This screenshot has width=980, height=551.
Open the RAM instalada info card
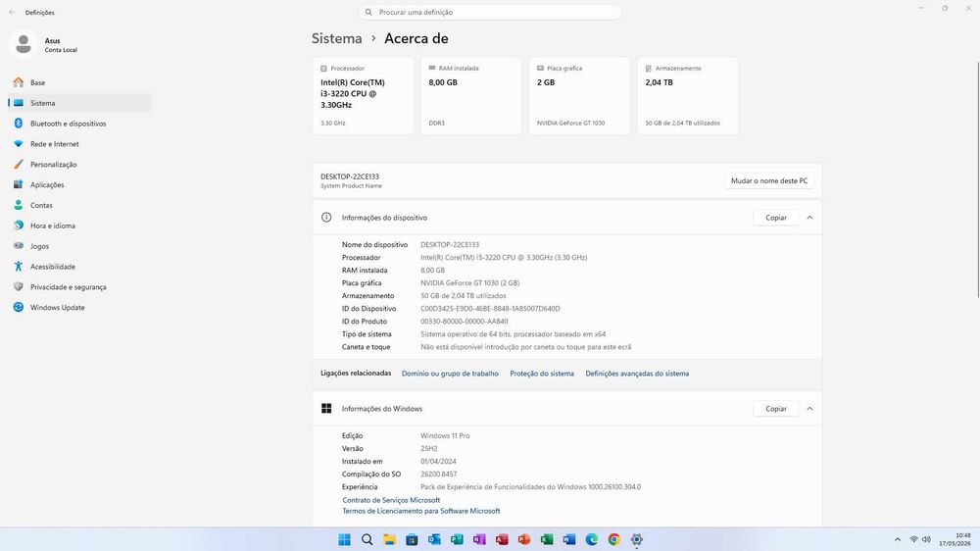click(x=471, y=96)
